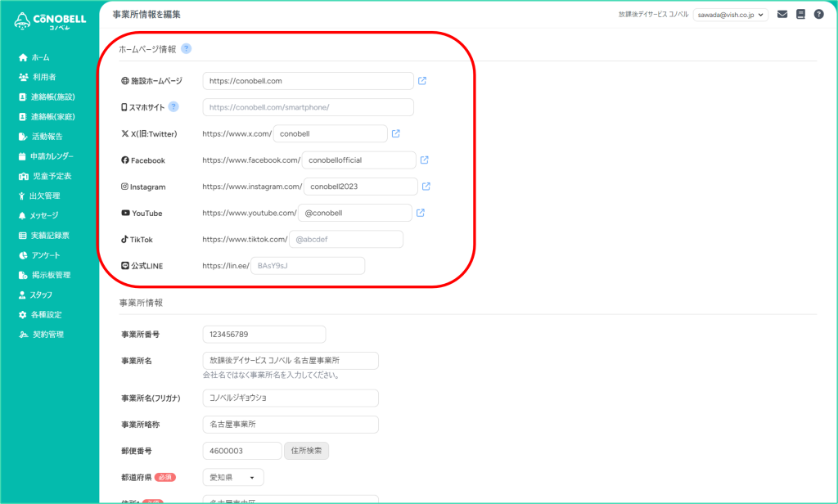The height and width of the screenshot is (504, 838).
Task: Open 各種設定 from the sidebar
Action: (x=40, y=314)
